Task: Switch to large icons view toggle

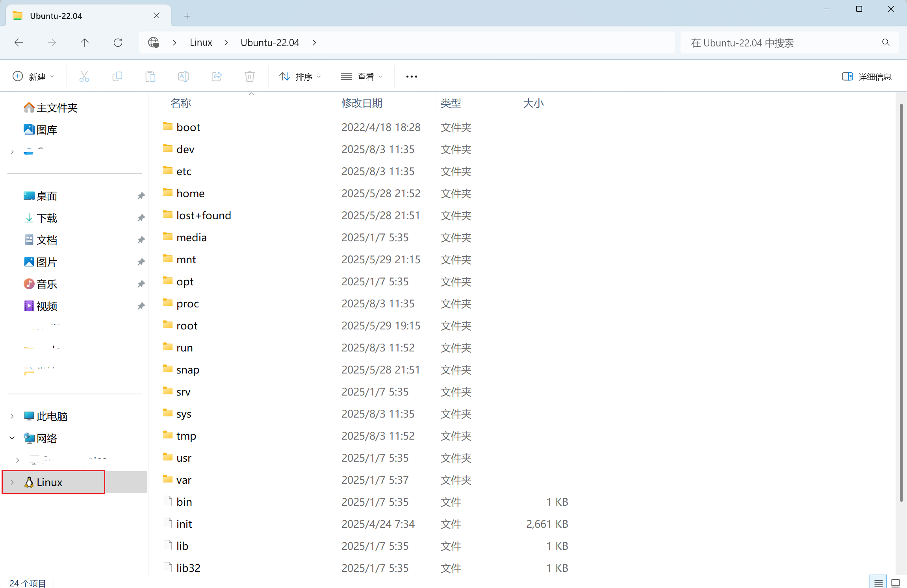Action: pyautogui.click(x=896, y=582)
